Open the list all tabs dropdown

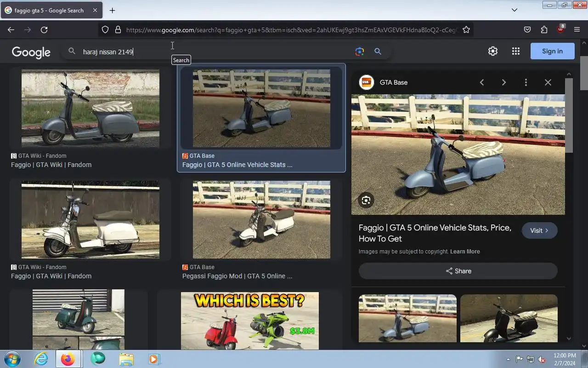[514, 10]
